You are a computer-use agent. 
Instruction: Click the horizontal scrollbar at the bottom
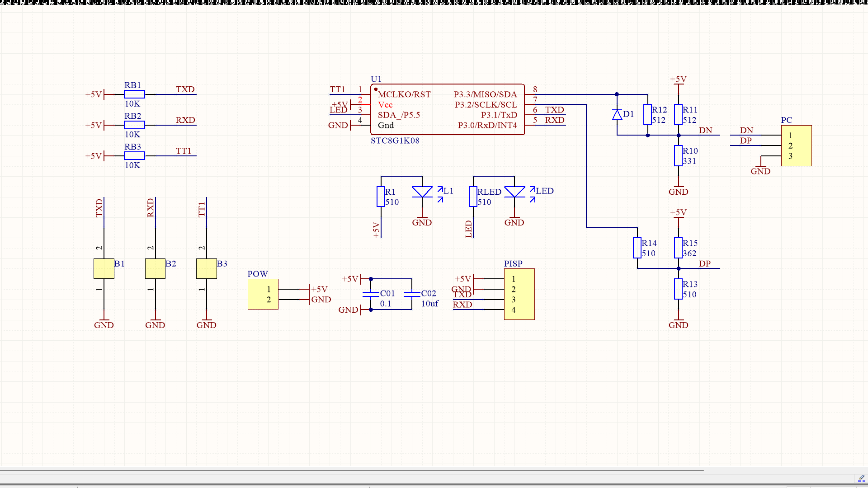coord(352,470)
